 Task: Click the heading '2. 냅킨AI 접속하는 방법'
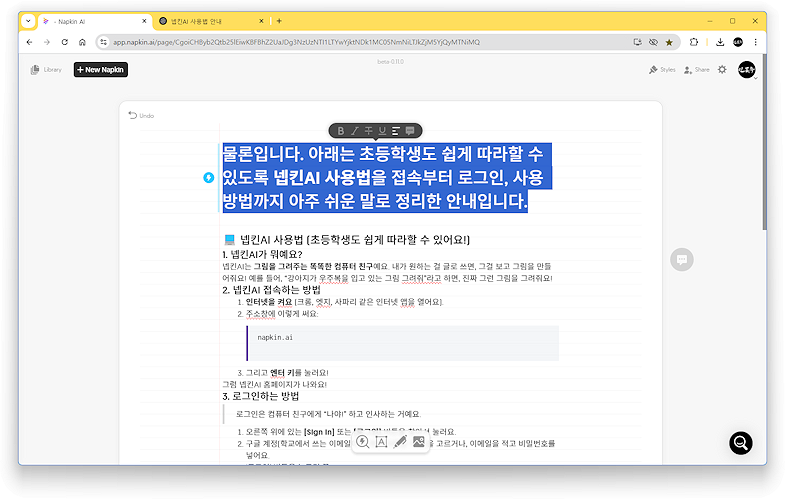pos(272,290)
